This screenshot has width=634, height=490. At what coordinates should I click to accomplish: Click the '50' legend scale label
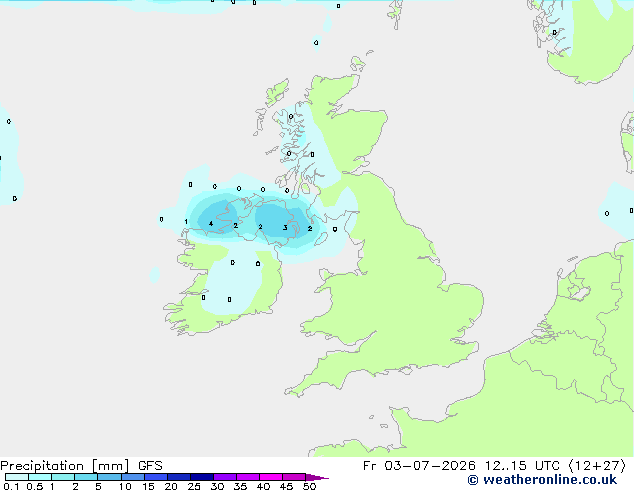(x=309, y=486)
